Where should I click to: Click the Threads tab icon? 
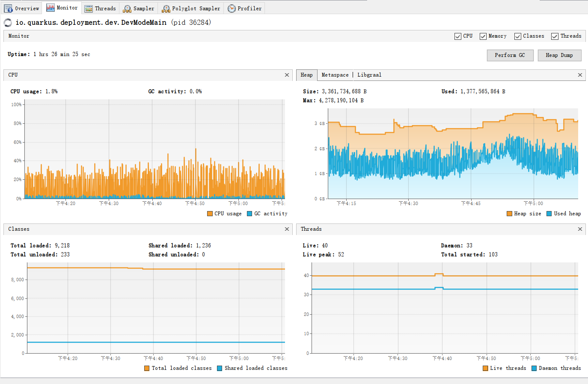(x=89, y=9)
